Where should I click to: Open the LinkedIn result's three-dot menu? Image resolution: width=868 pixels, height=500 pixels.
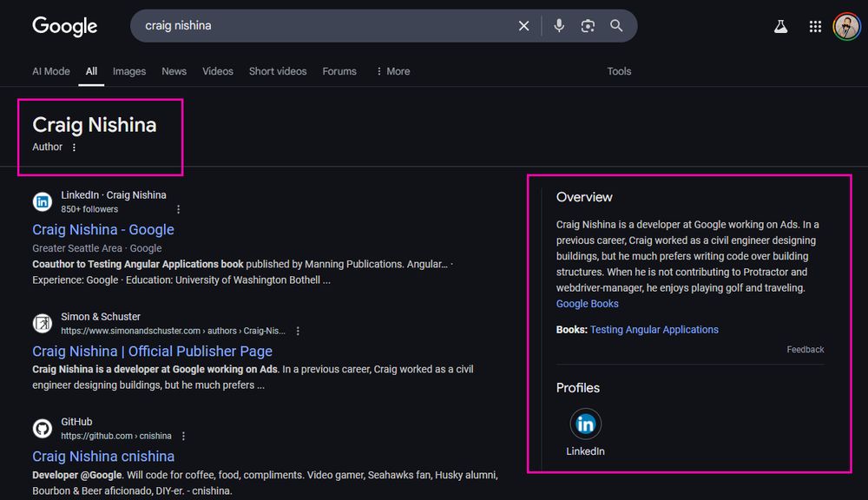pyautogui.click(x=178, y=209)
